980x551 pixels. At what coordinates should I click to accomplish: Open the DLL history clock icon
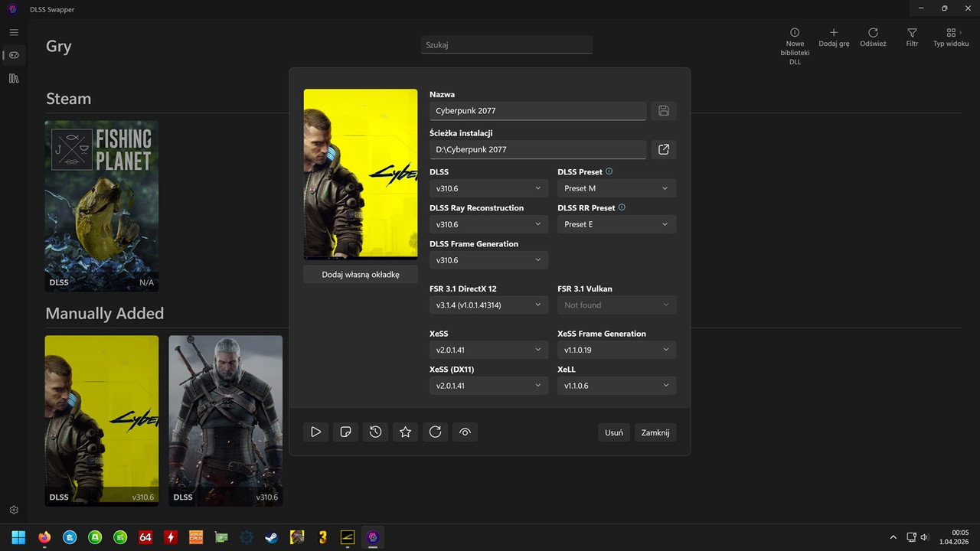375,432
